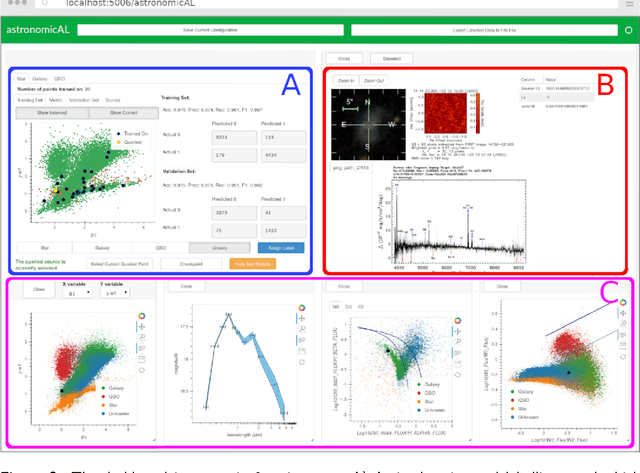Click Reset icon on W1/W2 flux plot toolbar
Screen dimensions: 640x473
click(623, 356)
